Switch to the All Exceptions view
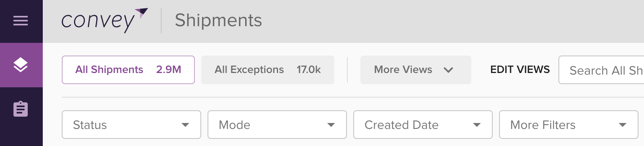644x146 pixels. 268,70
